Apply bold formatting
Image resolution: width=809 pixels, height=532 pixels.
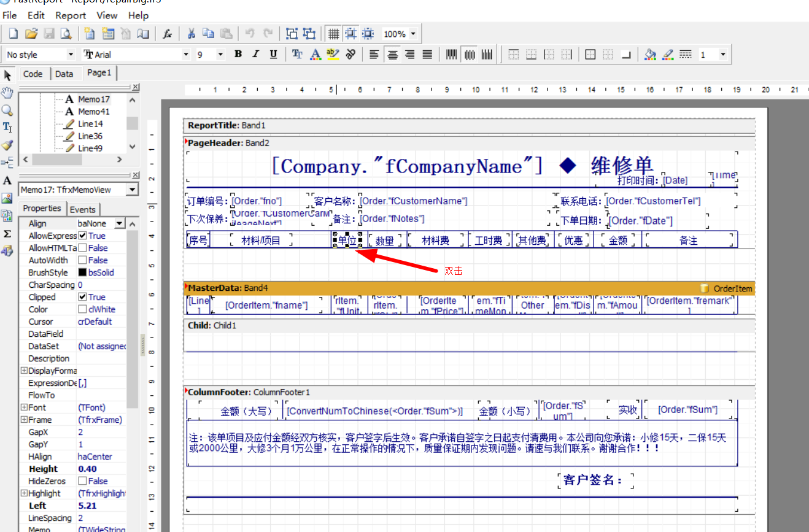click(x=238, y=55)
